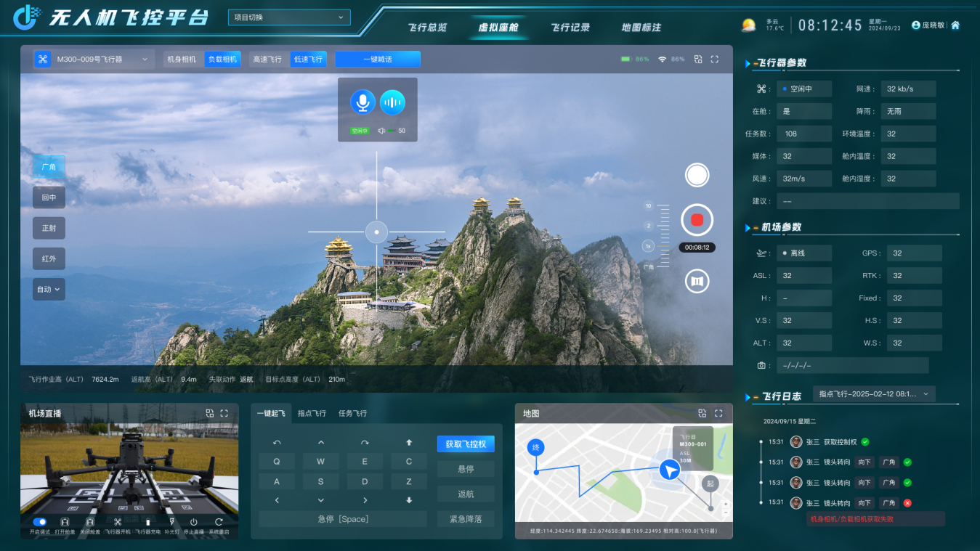Viewport: 980px width, 551px height.
Task: Expand the M300-009号飞行器 aircraft selector
Action: tap(93, 60)
